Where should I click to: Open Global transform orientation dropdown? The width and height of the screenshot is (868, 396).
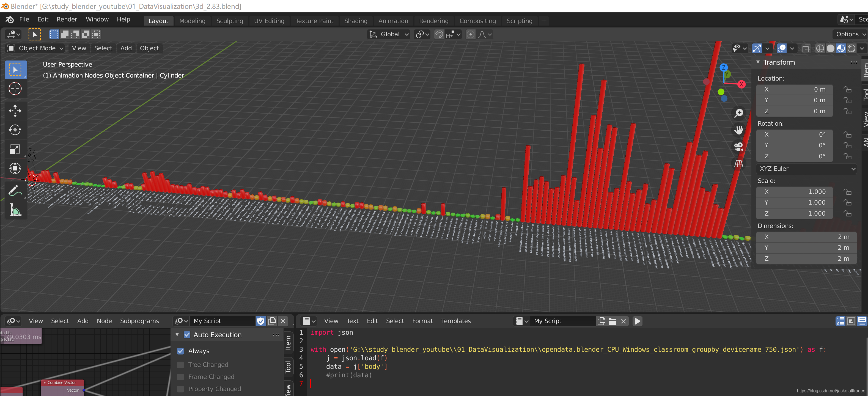389,34
